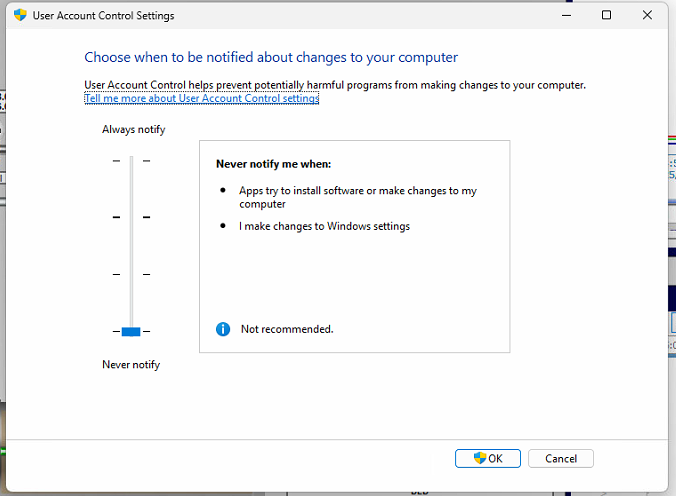Close the User Account Control Settings window
The width and height of the screenshot is (676, 496).
click(x=647, y=15)
